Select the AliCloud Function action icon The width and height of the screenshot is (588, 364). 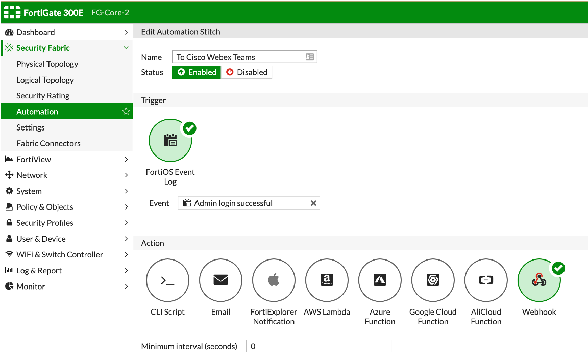[x=486, y=280]
